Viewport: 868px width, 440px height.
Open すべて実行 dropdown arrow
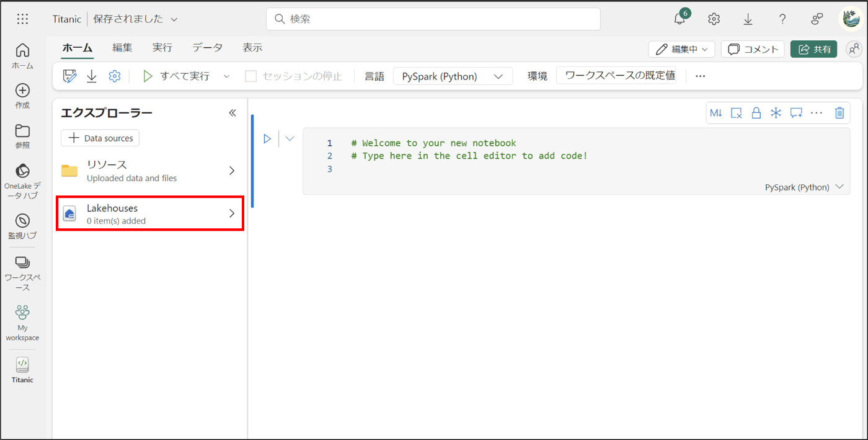[x=226, y=76]
